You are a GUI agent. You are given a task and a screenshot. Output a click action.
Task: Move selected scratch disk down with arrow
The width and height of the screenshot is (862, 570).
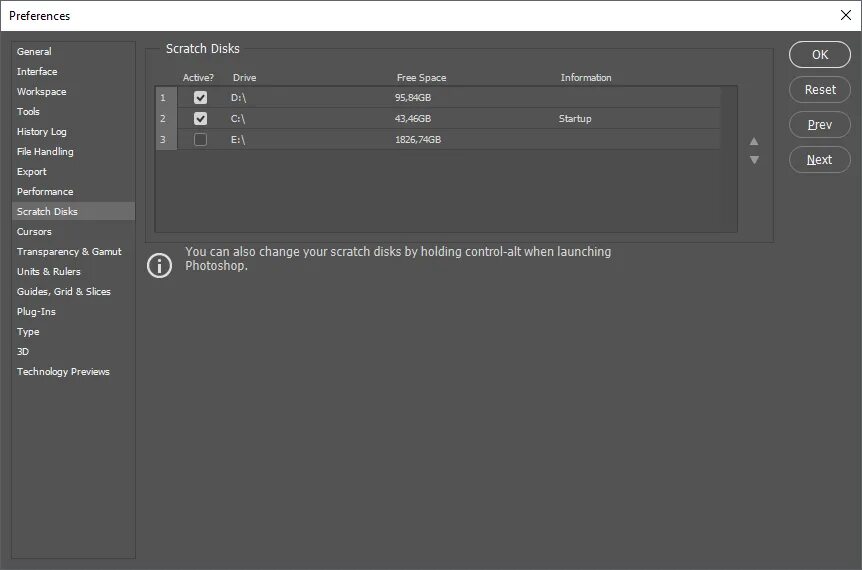click(754, 160)
